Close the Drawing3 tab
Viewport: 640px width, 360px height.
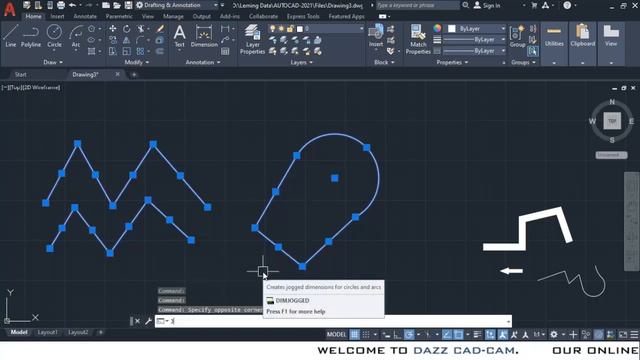point(118,74)
